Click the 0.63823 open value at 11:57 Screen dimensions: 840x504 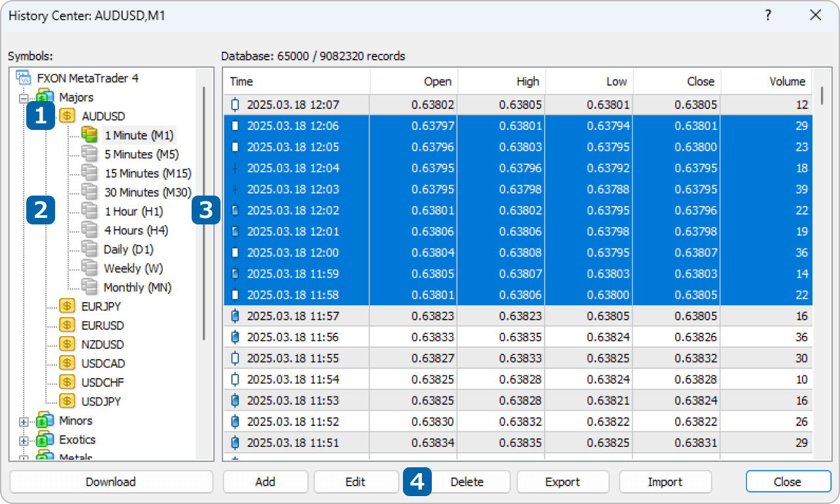(x=433, y=316)
